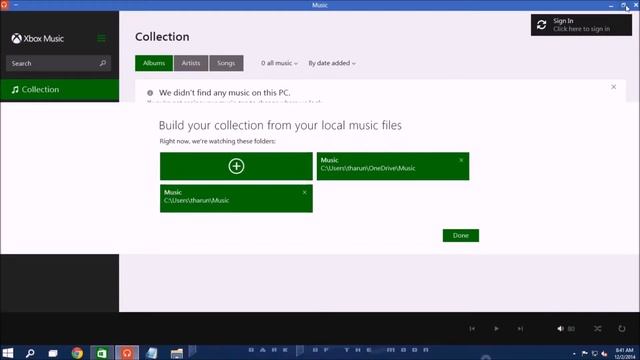Click the volume speaker icon

tap(561, 329)
